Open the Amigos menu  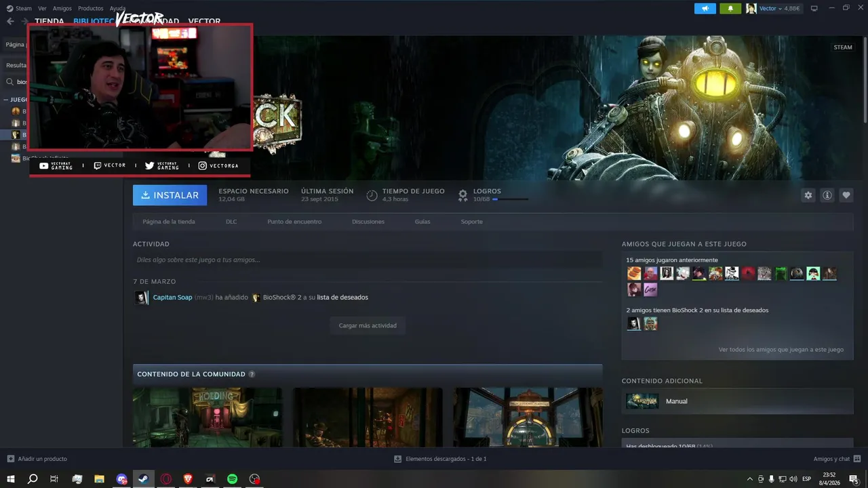click(x=62, y=8)
